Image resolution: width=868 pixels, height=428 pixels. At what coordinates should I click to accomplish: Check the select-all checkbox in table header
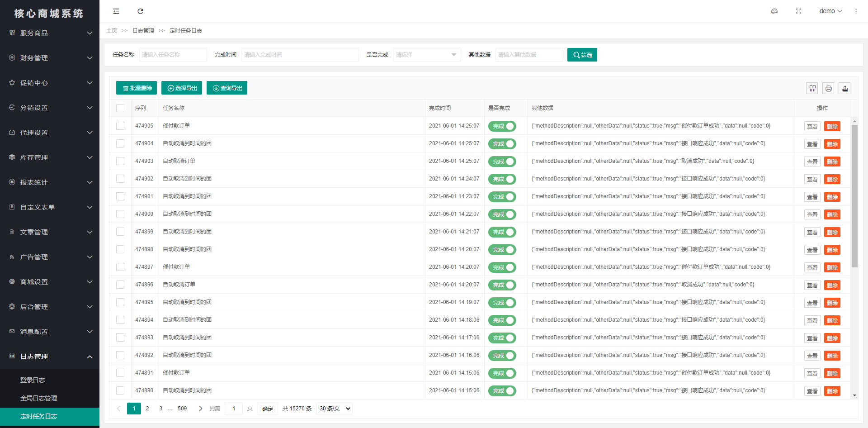point(120,108)
